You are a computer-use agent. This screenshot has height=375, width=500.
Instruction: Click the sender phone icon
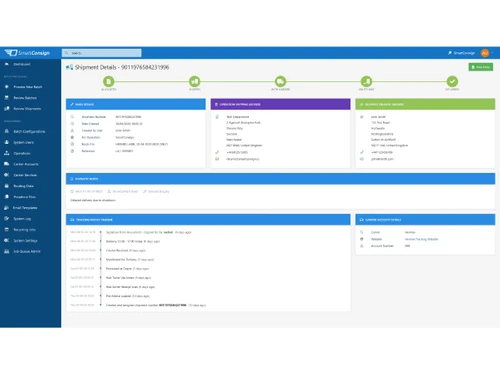217,152
